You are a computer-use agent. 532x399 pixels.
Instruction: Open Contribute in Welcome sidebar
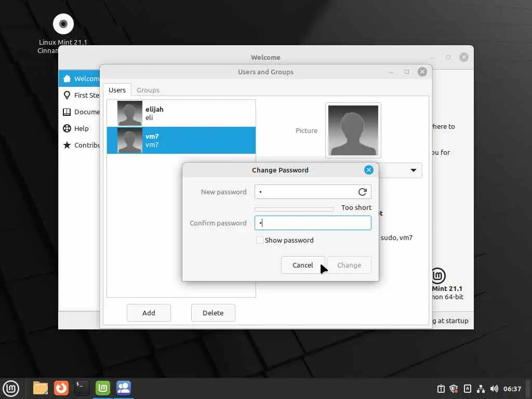(79, 145)
